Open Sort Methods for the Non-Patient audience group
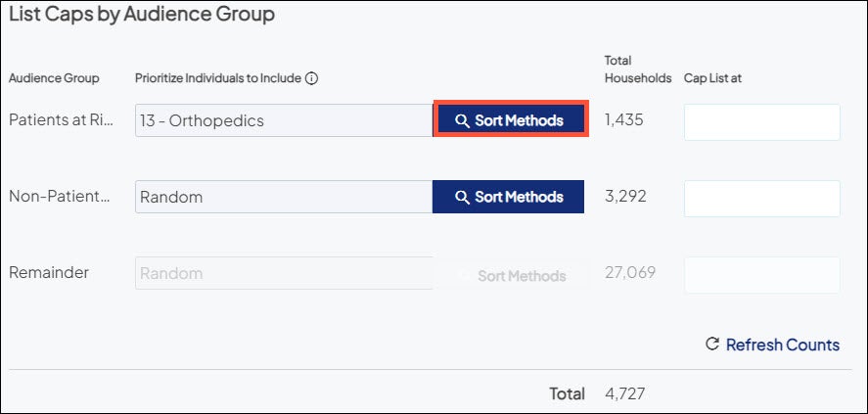The image size is (868, 414). pyautogui.click(x=509, y=197)
